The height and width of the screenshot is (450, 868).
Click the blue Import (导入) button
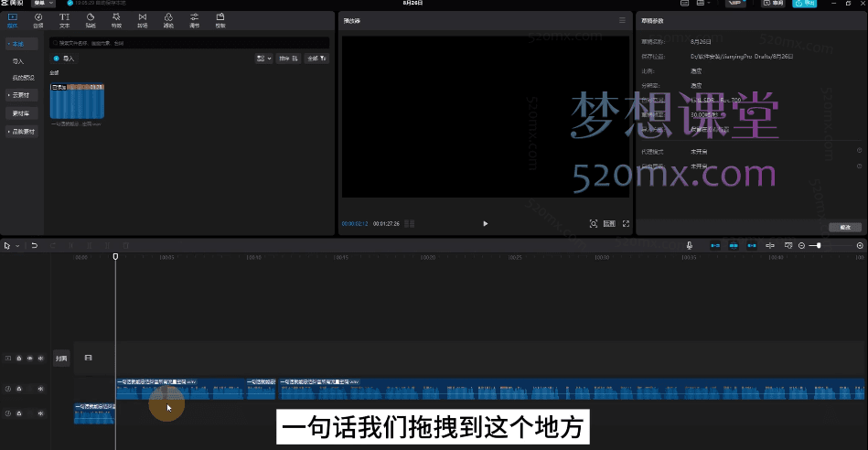click(x=64, y=59)
